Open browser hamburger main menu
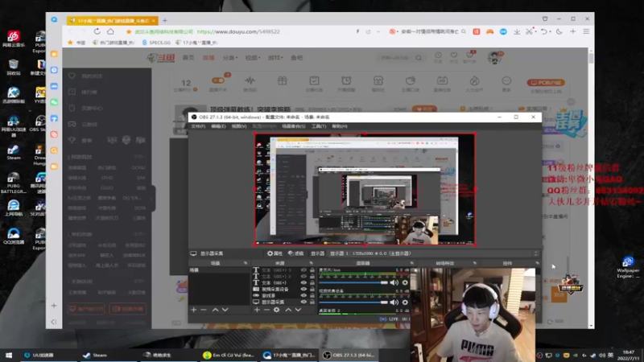The height and width of the screenshot is (362, 644). click(x=586, y=31)
